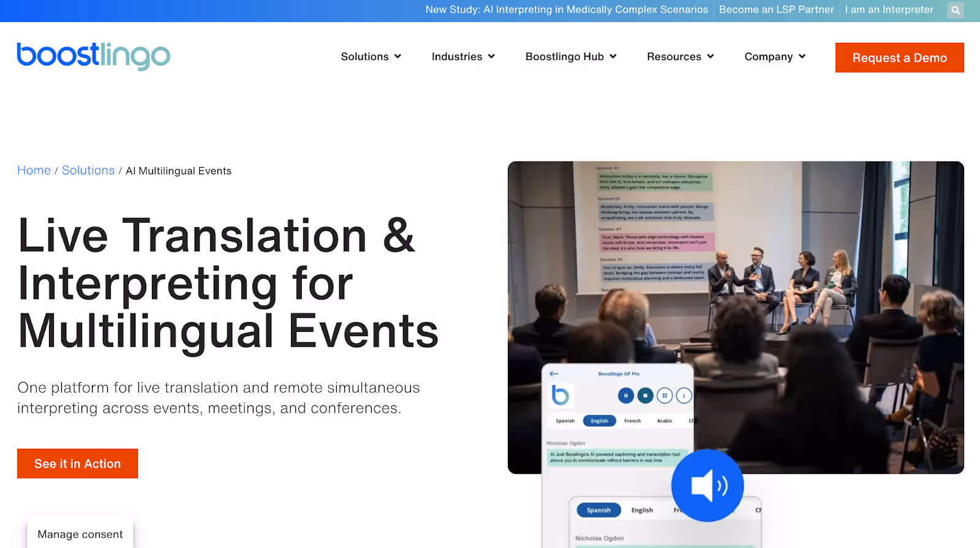This screenshot has height=548, width=980.
Task: Click info icon in Boostlingo AP Pro mockup
Action: (684, 396)
